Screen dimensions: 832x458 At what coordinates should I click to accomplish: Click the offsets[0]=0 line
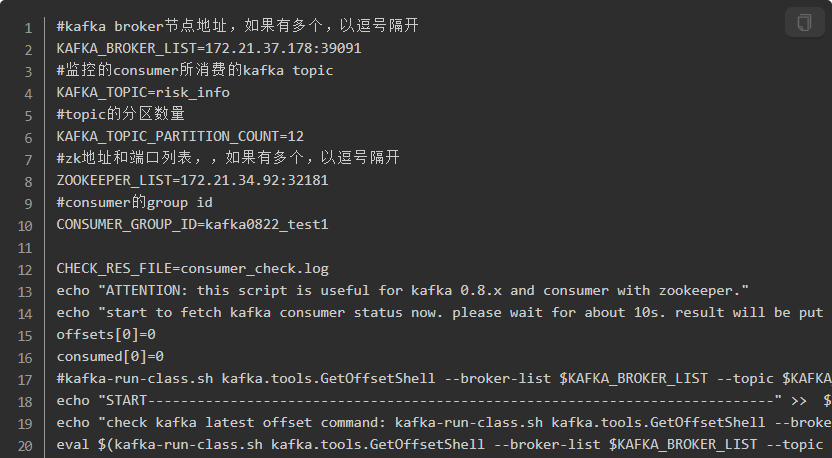tap(106, 335)
